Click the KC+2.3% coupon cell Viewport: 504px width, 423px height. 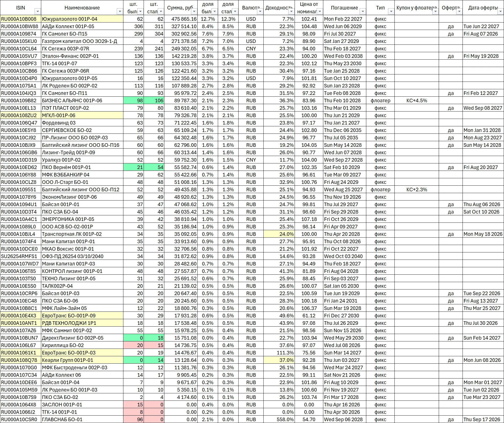[417, 190]
